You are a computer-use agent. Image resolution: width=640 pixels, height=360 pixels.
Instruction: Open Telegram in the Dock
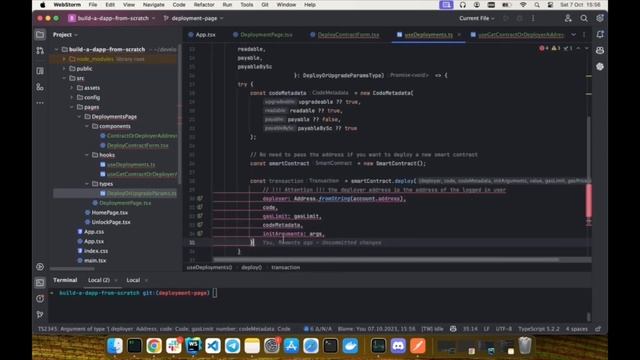pyautogui.click(x=232, y=346)
